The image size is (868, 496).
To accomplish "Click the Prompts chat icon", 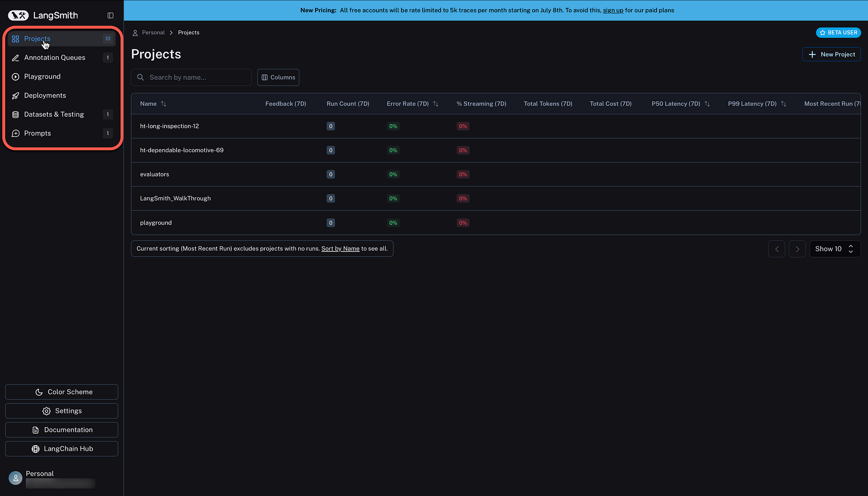I will pos(16,134).
